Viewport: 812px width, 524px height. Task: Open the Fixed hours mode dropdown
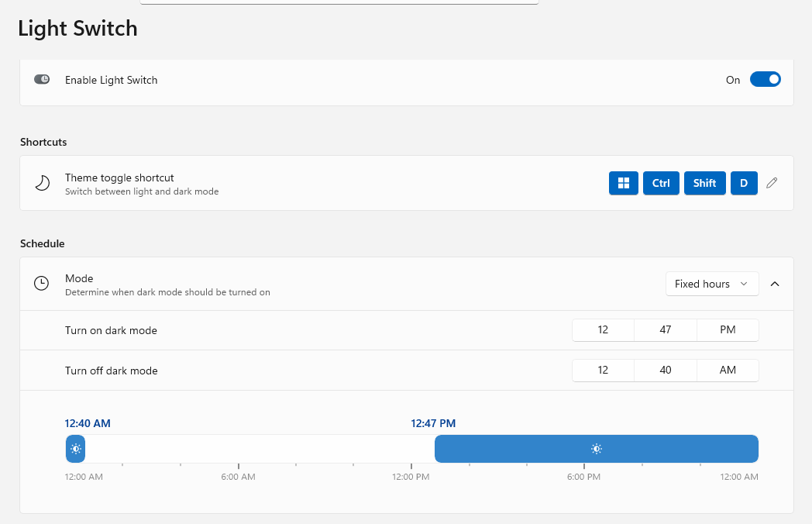711,284
